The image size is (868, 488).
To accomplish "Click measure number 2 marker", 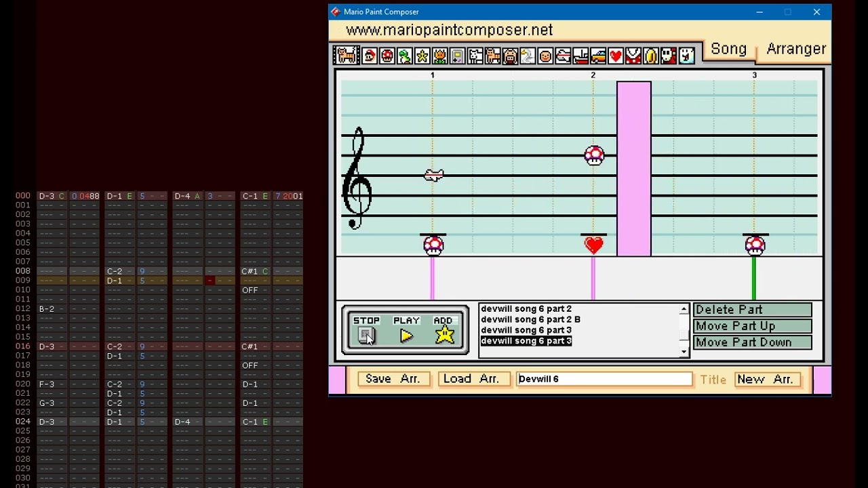I will click(593, 75).
